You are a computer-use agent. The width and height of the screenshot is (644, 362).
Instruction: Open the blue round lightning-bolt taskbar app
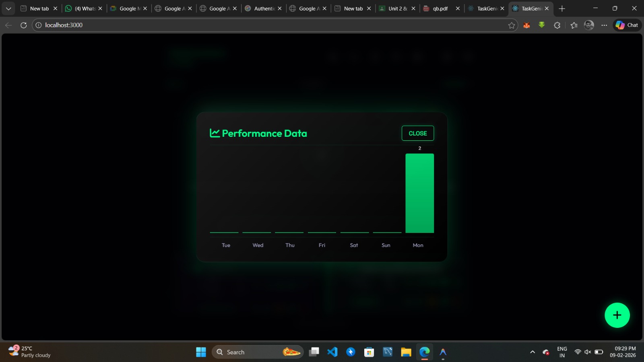[351, 352]
